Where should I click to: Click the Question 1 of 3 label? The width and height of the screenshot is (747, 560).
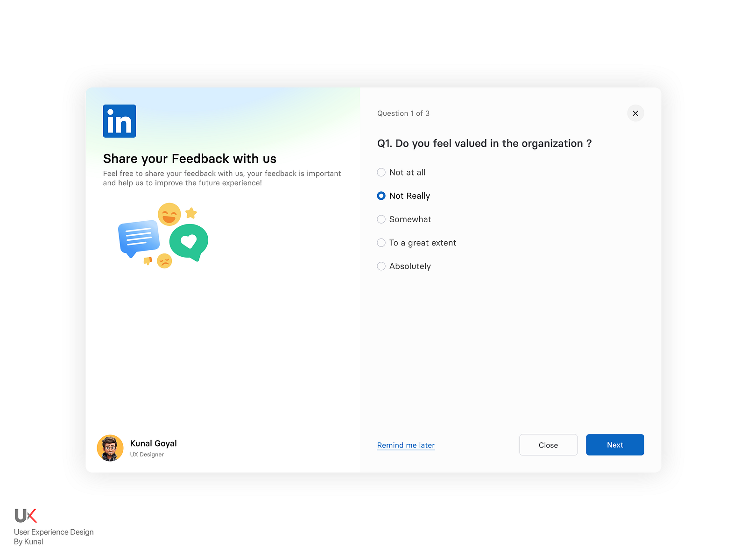(403, 113)
